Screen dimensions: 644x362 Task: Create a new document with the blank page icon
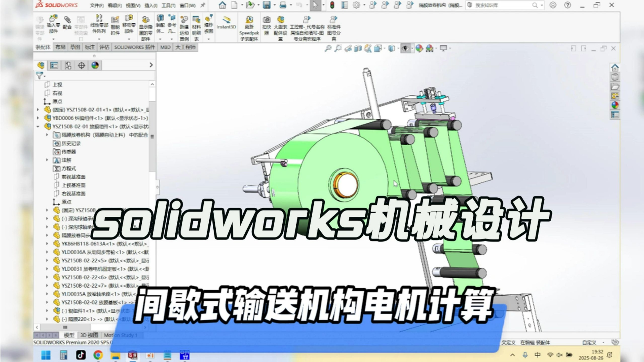[234, 5]
